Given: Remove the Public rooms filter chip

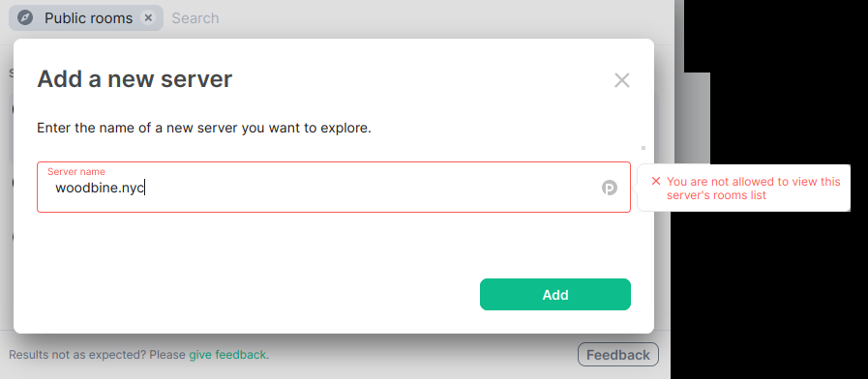Looking at the screenshot, I should (148, 17).
